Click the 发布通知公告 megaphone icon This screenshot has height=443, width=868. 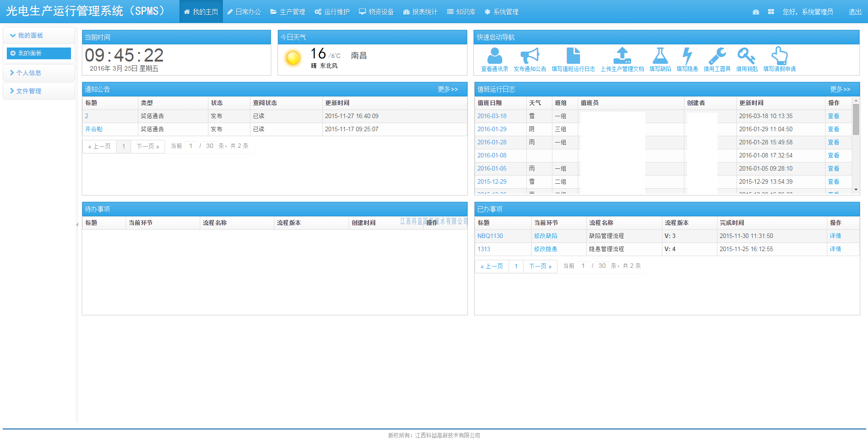point(530,56)
